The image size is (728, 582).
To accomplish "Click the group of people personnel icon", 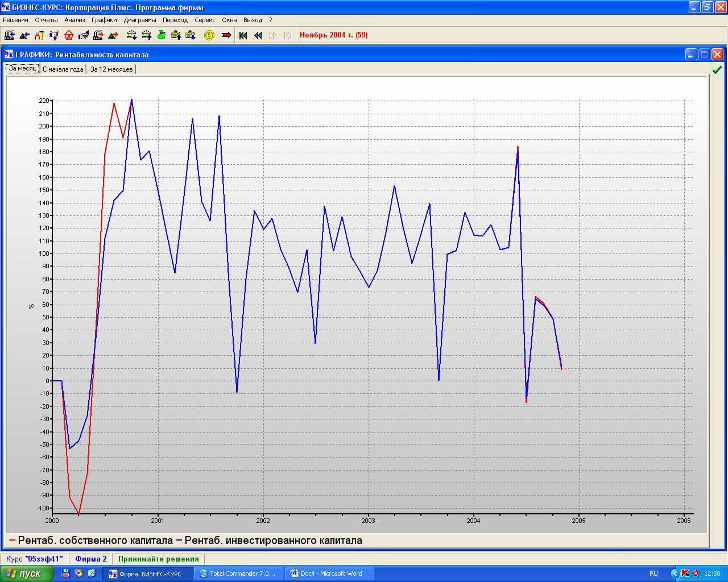I will click(54, 35).
